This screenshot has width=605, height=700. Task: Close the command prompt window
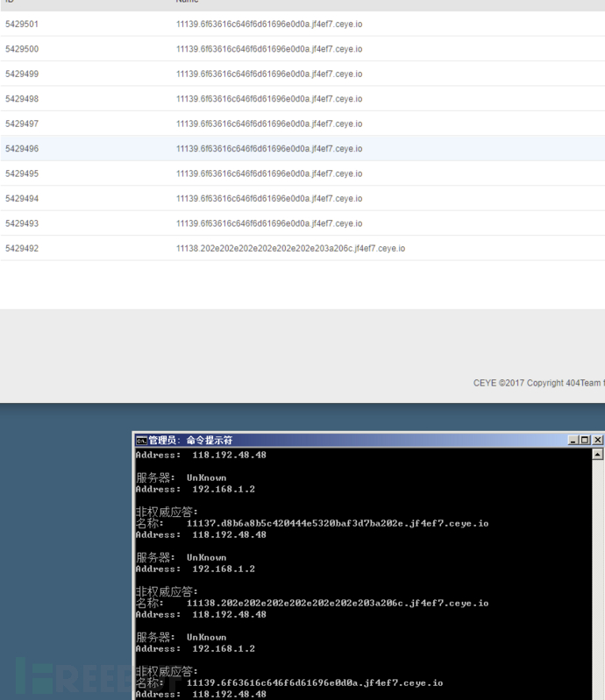[x=597, y=440]
